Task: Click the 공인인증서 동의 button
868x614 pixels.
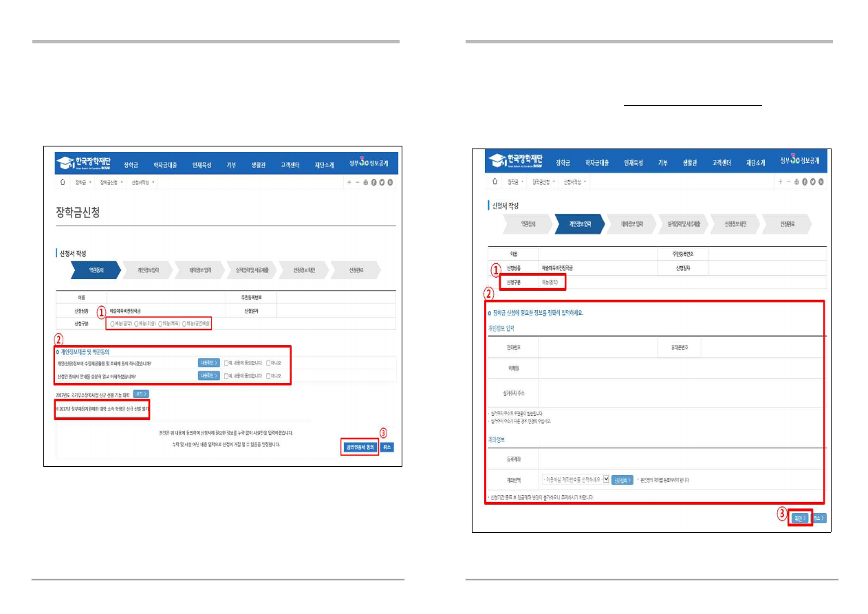Action: tap(359, 447)
